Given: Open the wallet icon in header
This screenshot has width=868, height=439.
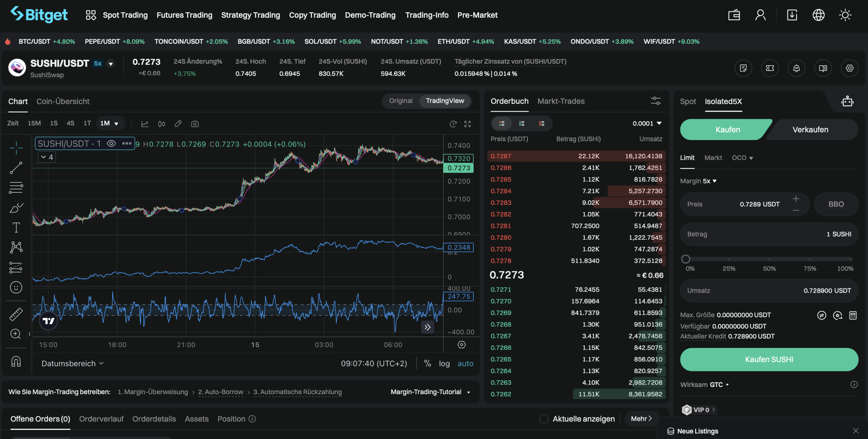Looking at the screenshot, I should [734, 15].
